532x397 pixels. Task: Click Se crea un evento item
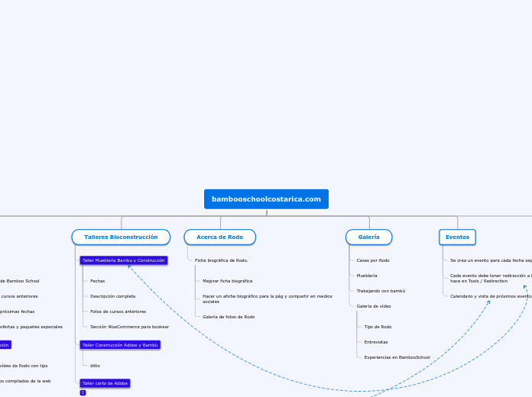[491, 260]
